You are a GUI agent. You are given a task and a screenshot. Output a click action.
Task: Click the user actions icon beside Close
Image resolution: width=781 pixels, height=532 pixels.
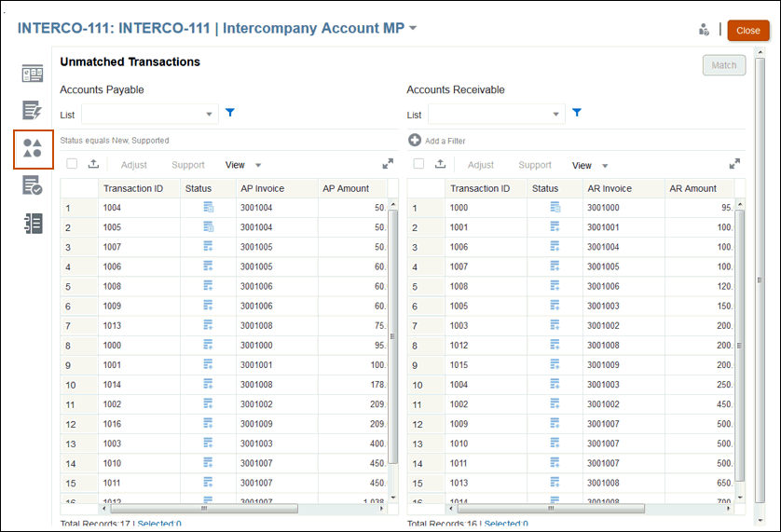pyautogui.click(x=704, y=30)
